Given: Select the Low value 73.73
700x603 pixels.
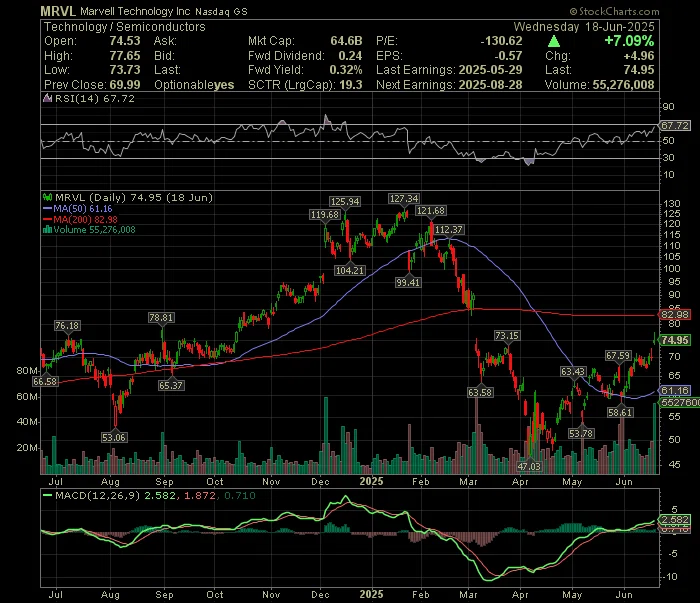Looking at the screenshot, I should coord(125,70).
